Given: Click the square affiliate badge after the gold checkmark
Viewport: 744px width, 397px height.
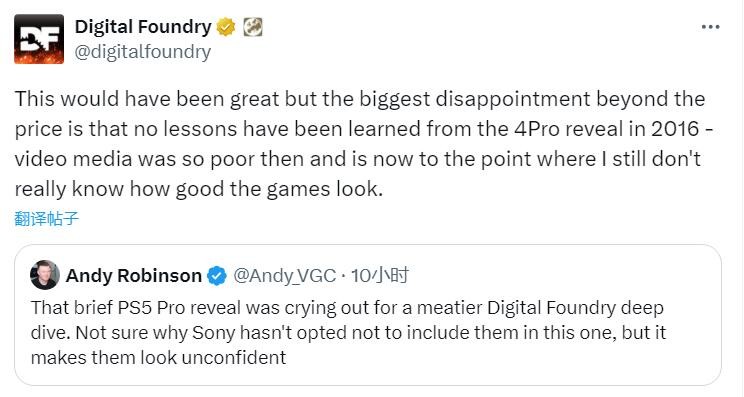Looking at the screenshot, I should pyautogui.click(x=253, y=27).
